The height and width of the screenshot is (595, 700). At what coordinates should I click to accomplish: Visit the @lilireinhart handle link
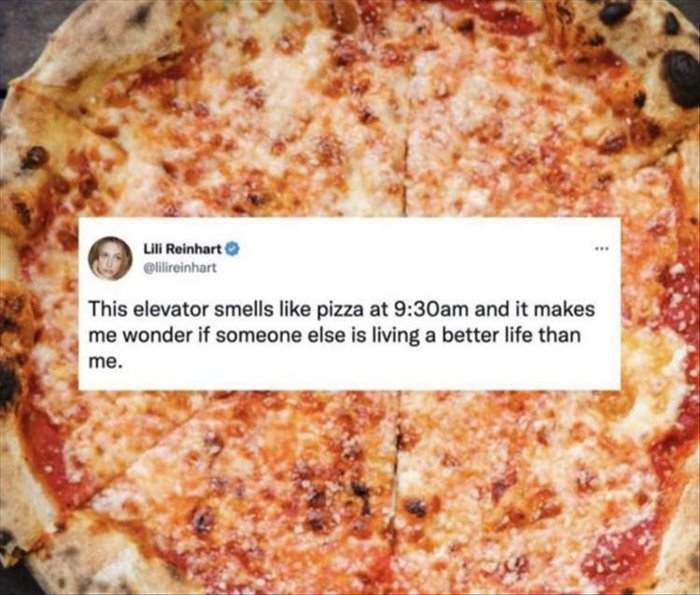179,267
